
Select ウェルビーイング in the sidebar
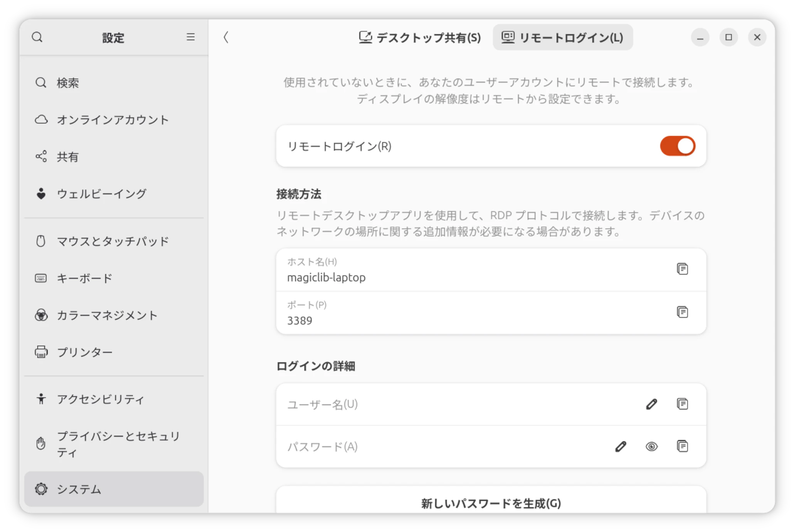[x=114, y=194]
